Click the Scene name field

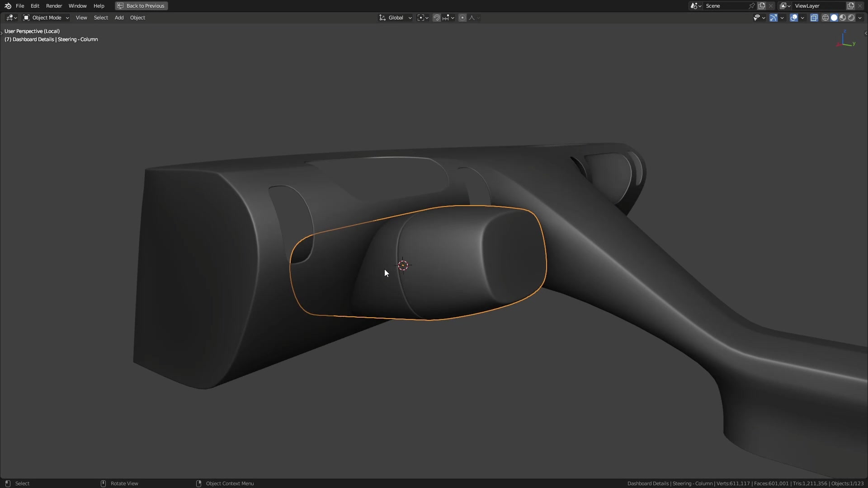pyautogui.click(x=726, y=6)
